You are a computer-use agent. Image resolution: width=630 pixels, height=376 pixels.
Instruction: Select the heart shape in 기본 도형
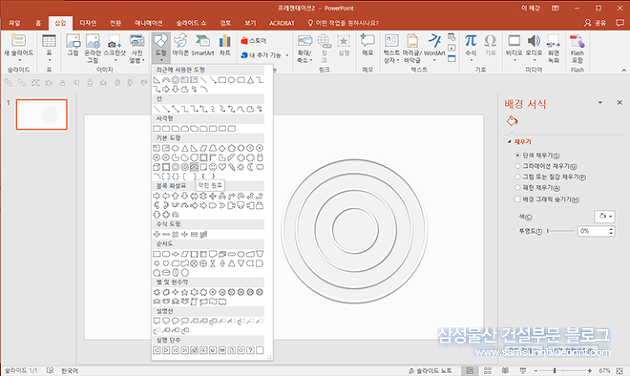(222, 167)
